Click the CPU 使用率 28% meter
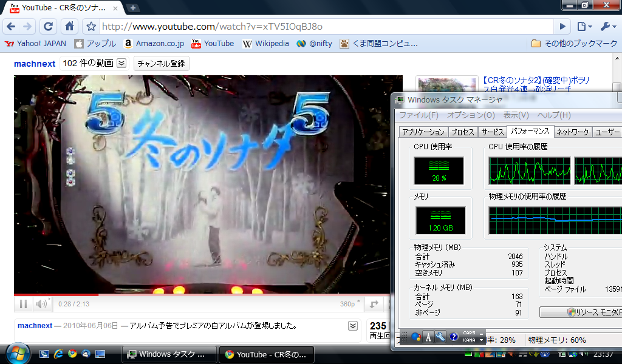This screenshot has width=622, height=364. (x=439, y=170)
